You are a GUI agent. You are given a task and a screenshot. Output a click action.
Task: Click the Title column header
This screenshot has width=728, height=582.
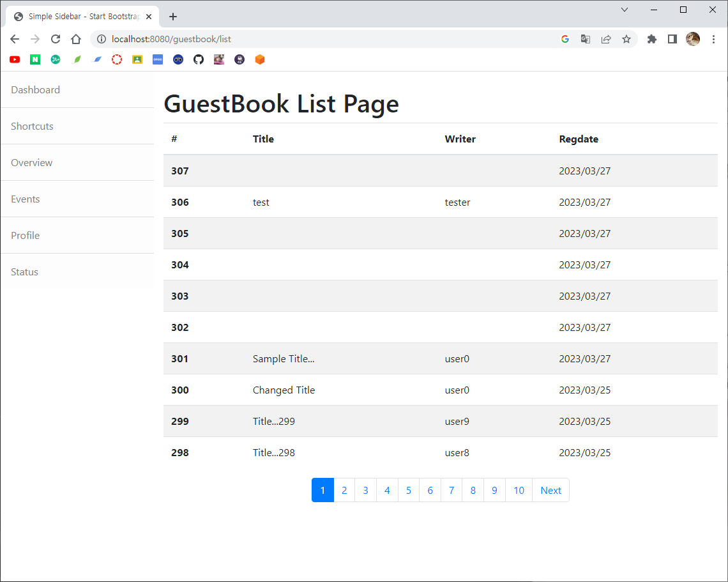pyautogui.click(x=263, y=139)
